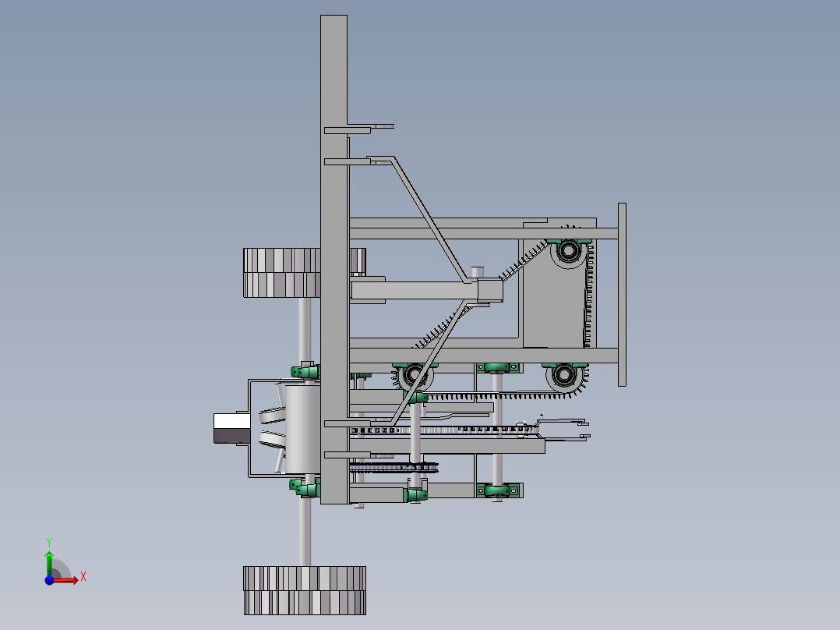Click the red X axis arrow of the triad
The image size is (840, 630).
(x=65, y=580)
